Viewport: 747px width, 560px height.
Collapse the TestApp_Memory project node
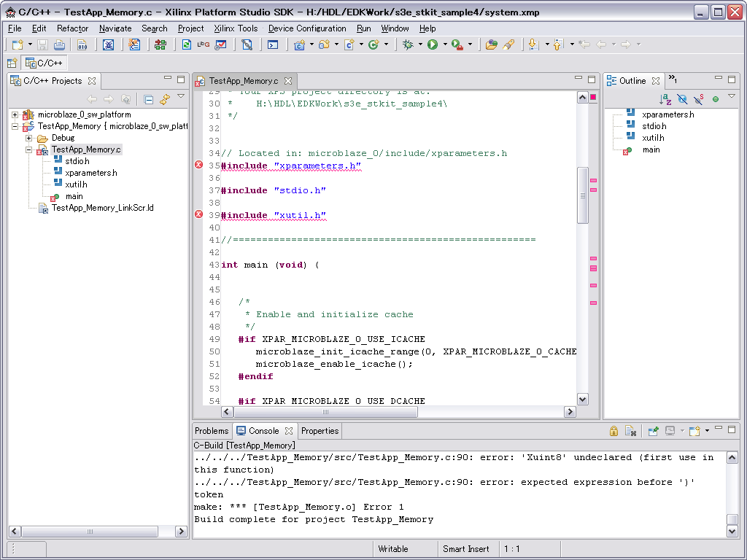pyautogui.click(x=15, y=126)
